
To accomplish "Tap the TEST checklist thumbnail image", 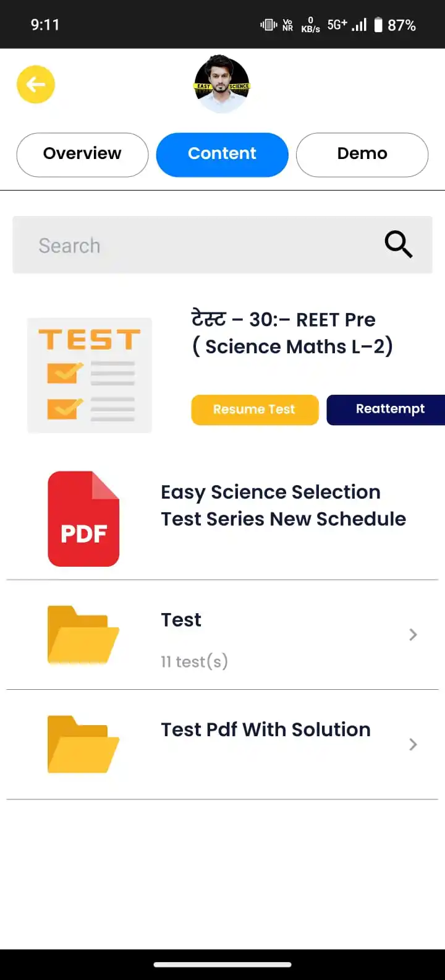I will [x=90, y=375].
